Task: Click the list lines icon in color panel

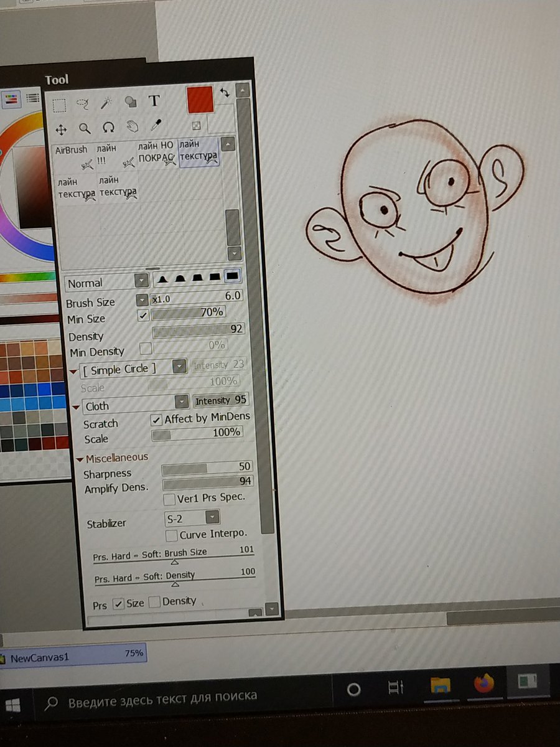Action: pos(32,98)
